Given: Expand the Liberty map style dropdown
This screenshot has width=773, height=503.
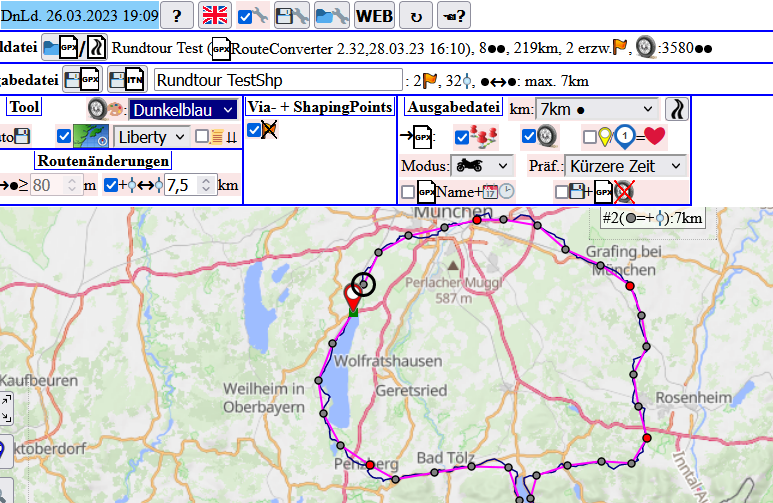Looking at the screenshot, I should (x=151, y=136).
